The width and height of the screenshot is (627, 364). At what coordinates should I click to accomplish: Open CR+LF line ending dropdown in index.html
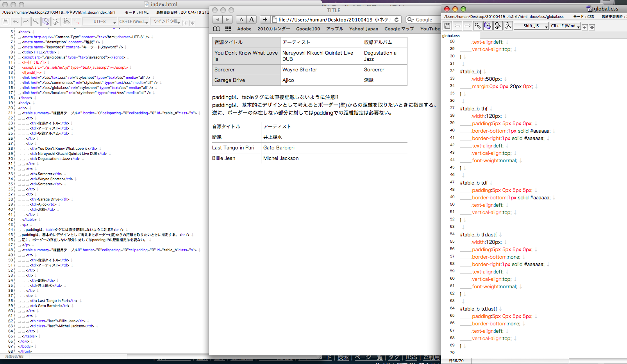tap(134, 22)
